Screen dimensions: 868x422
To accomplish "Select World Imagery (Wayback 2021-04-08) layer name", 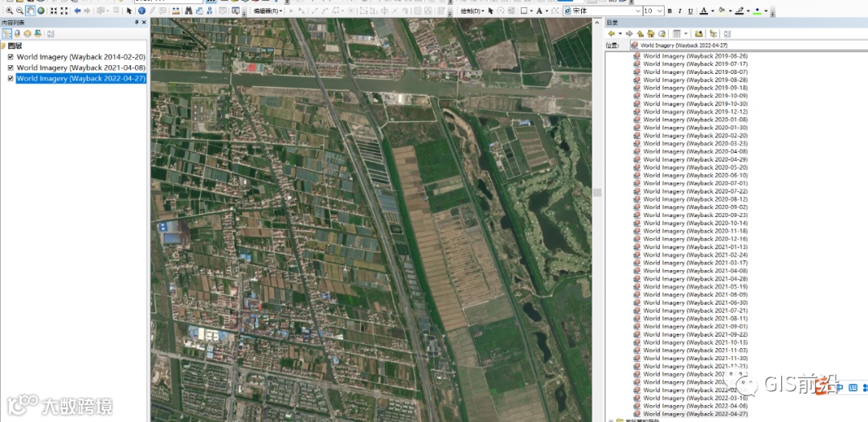I will pyautogui.click(x=81, y=68).
